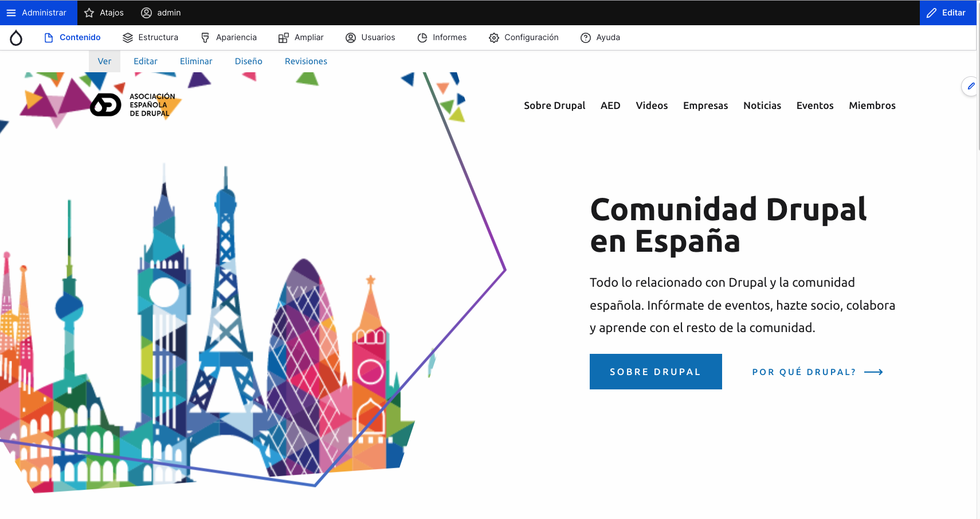Open the Eventos site menu link
Screen dimensions: 980x519
coord(815,106)
